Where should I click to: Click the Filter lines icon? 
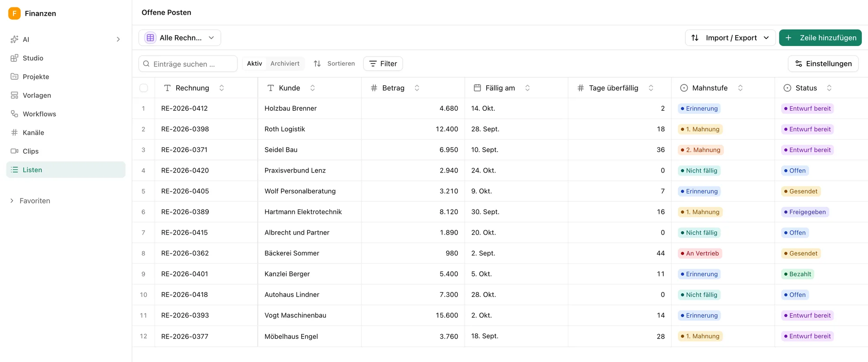tap(373, 64)
